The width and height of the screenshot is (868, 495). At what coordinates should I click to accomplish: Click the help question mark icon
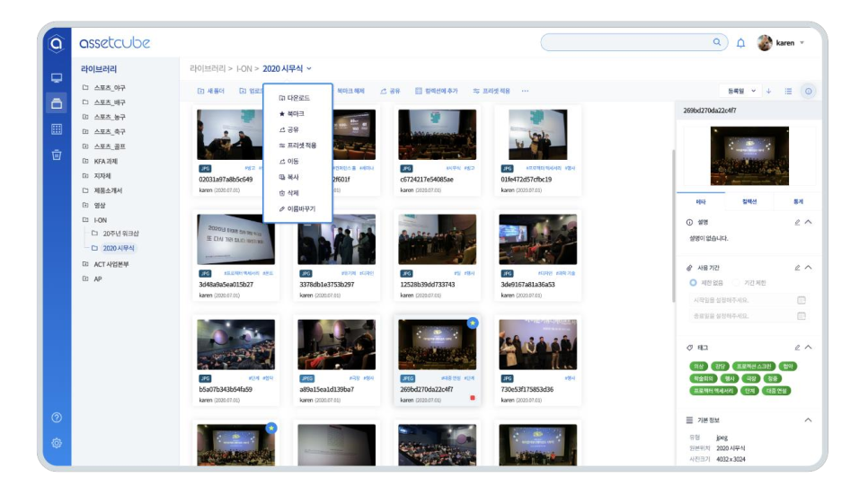tap(57, 418)
